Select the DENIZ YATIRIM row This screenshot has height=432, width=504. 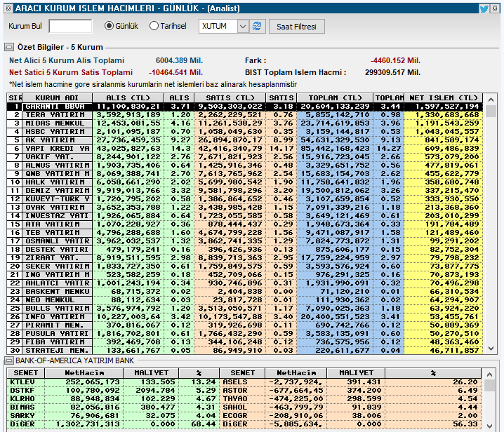tap(244, 191)
